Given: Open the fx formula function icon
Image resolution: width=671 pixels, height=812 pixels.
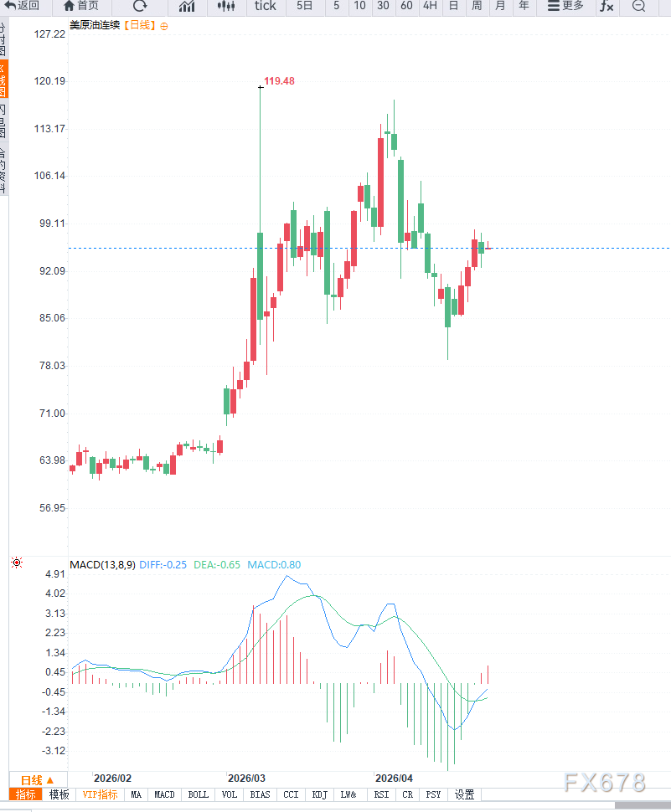Looking at the screenshot, I should [606, 6].
